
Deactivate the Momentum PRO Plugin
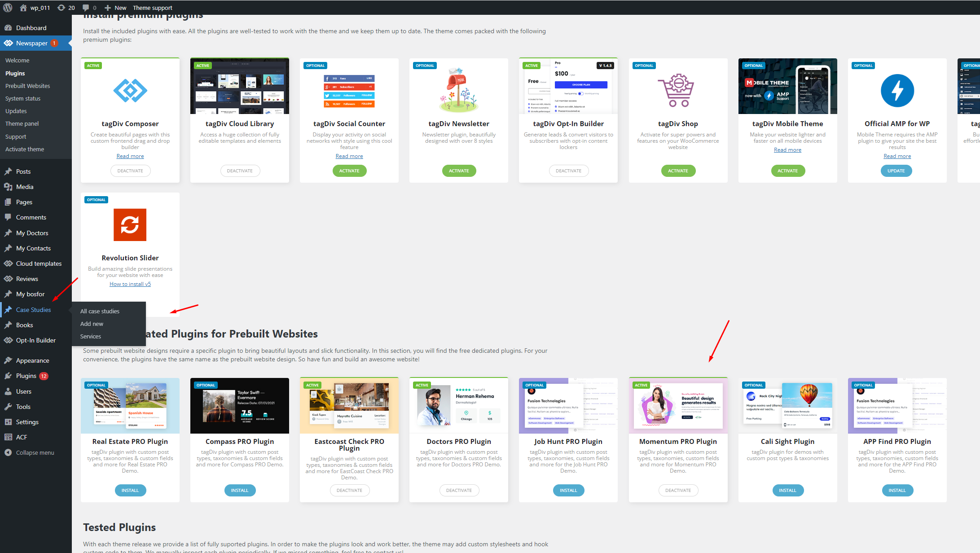click(x=678, y=490)
